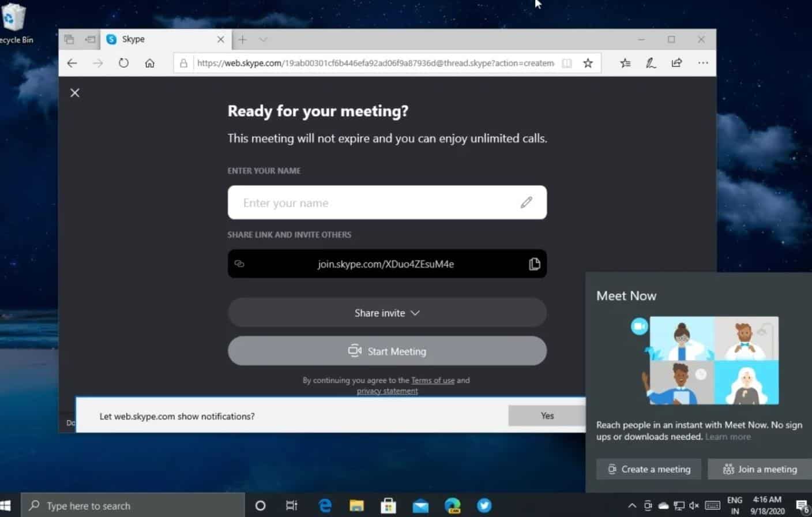Click Yes to allow Skype notifications
The image size is (812, 517).
547,415
